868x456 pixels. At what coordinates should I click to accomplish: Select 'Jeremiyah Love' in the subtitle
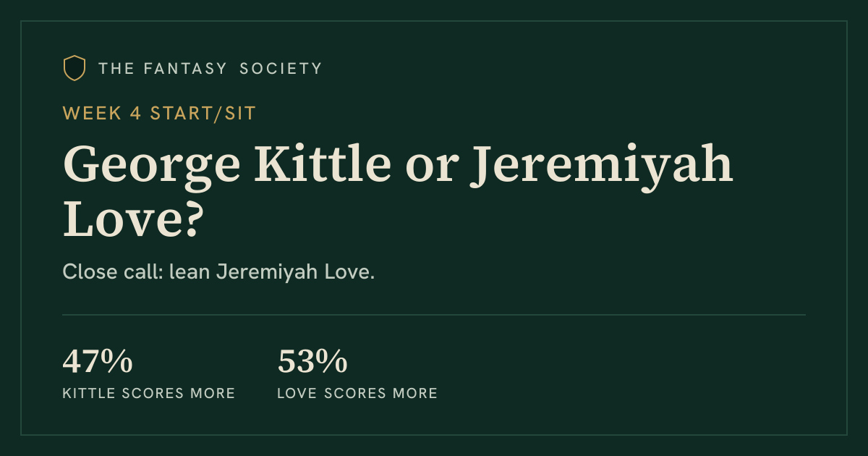293,274
